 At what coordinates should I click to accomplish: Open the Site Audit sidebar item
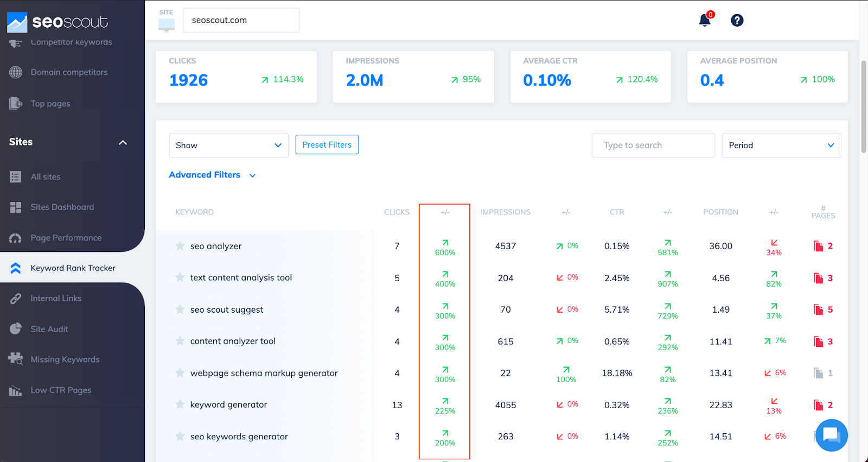tap(49, 329)
